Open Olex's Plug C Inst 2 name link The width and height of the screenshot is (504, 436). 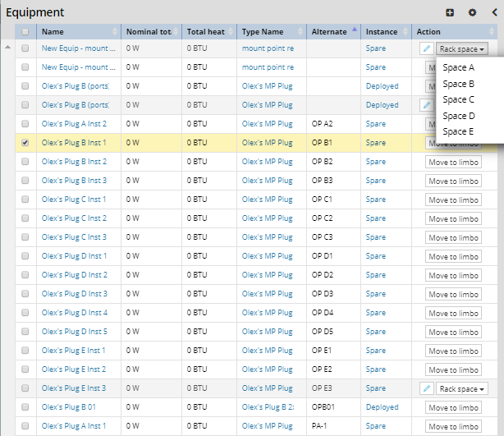[x=74, y=218]
